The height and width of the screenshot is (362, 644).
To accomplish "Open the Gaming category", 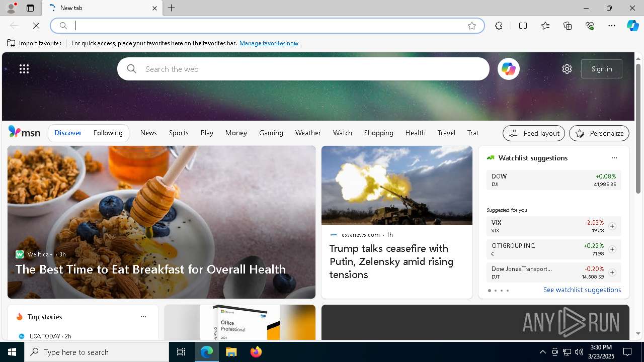I will point(271,133).
